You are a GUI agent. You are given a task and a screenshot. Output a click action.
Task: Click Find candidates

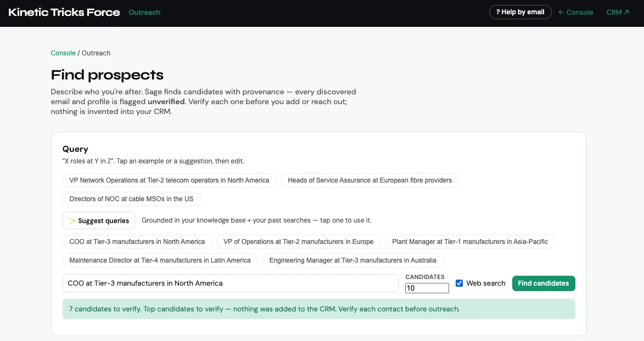[544, 283]
